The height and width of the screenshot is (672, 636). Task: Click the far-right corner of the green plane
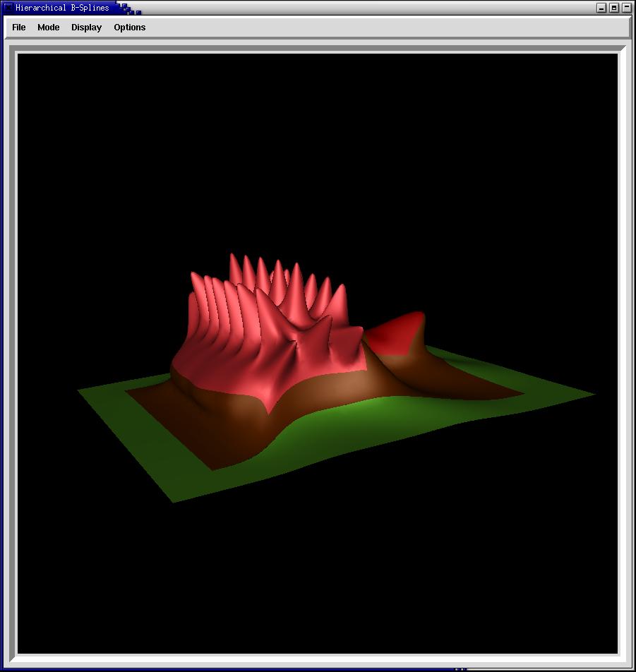(593, 394)
